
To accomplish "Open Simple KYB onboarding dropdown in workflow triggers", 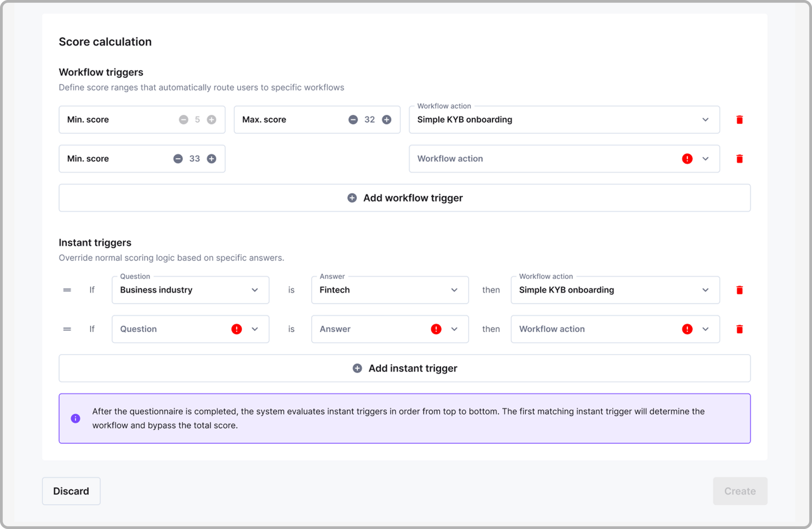I will [x=564, y=120].
